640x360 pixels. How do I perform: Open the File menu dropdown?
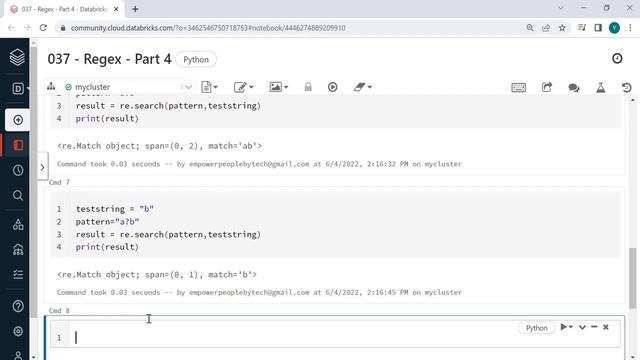[x=209, y=87]
